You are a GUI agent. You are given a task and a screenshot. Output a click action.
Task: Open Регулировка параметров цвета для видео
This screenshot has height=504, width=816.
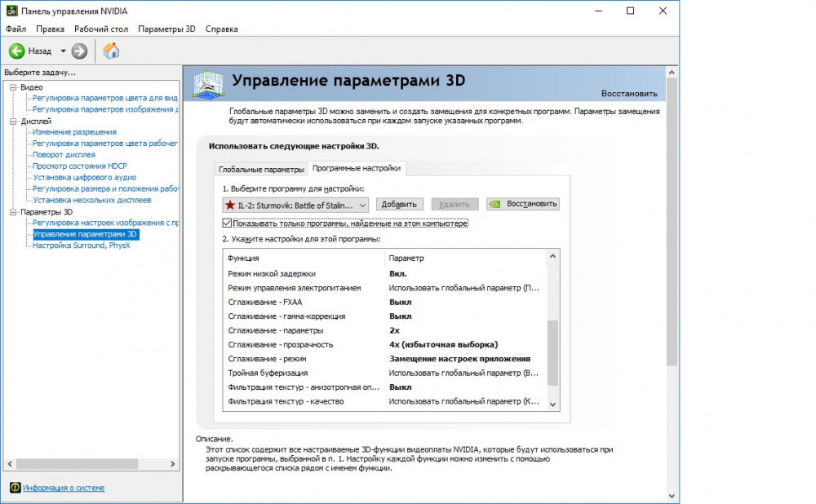coord(105,98)
